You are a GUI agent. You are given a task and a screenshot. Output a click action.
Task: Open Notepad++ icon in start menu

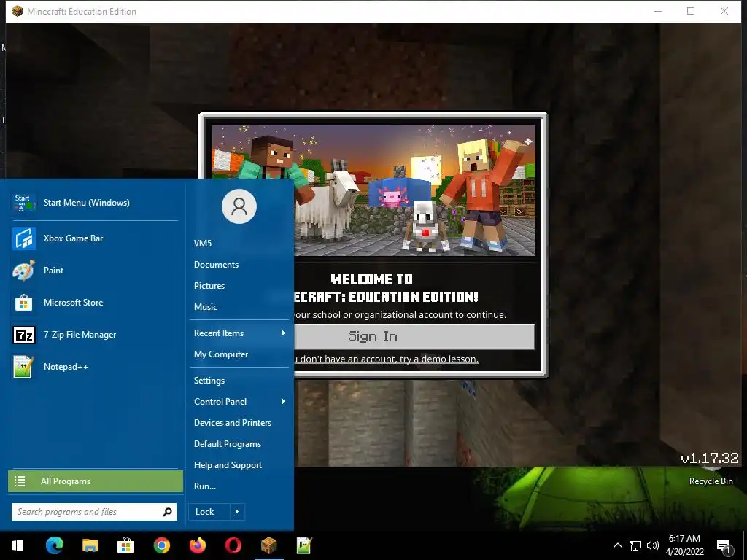click(24, 367)
